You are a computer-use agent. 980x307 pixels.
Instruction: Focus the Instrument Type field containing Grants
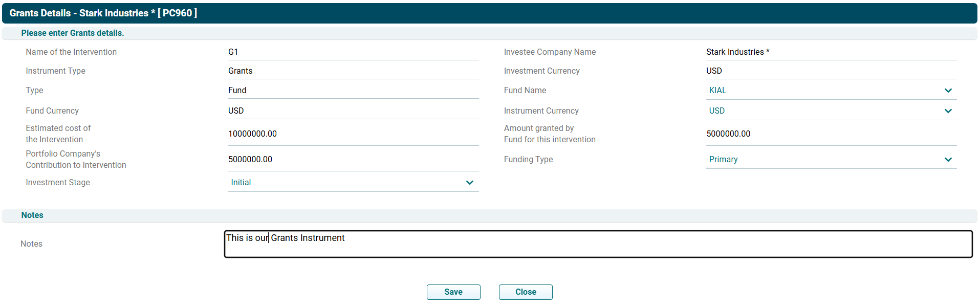pos(353,71)
